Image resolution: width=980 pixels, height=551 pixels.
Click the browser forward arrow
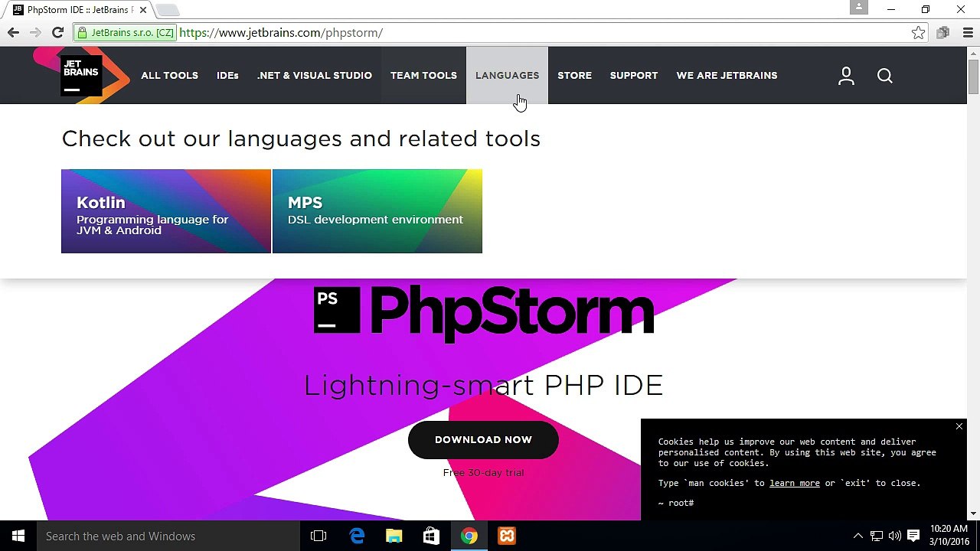[35, 32]
